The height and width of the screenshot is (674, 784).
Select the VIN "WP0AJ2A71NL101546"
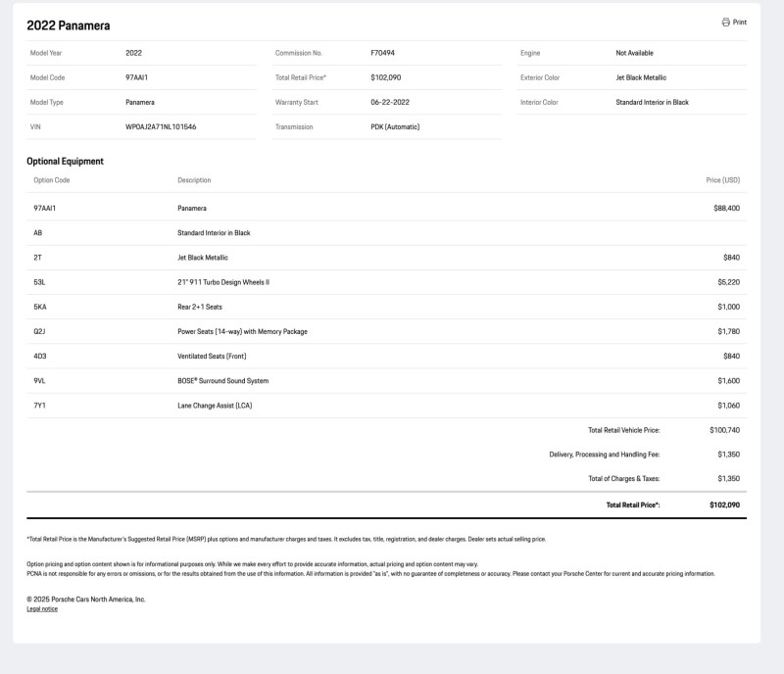[161, 127]
